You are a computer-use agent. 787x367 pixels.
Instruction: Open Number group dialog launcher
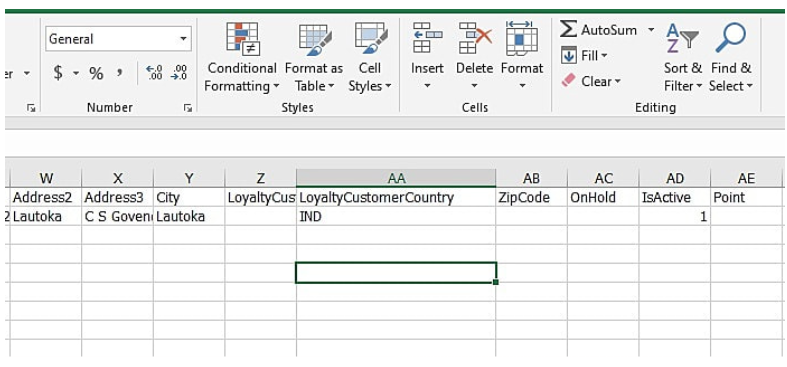click(188, 107)
